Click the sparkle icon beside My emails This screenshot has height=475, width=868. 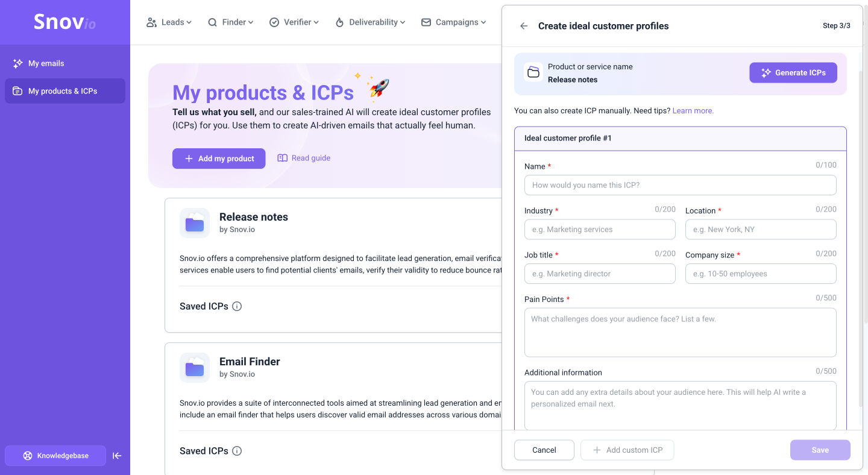pos(17,63)
